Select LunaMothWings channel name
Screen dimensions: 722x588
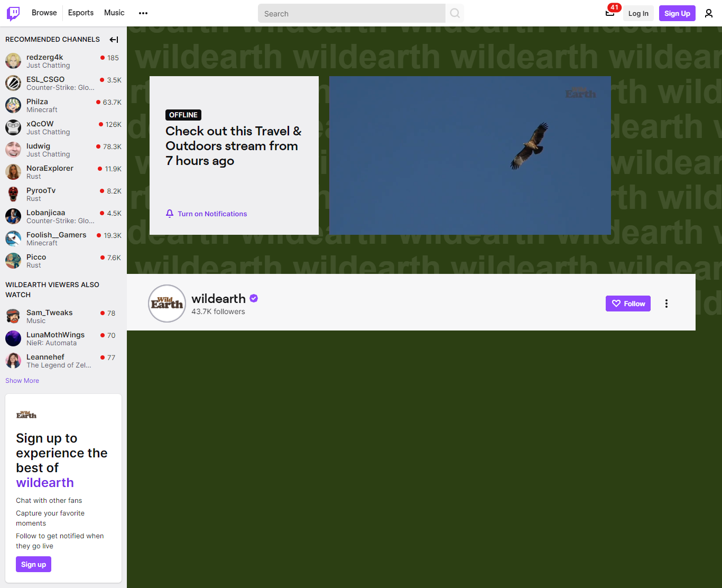pyautogui.click(x=55, y=335)
